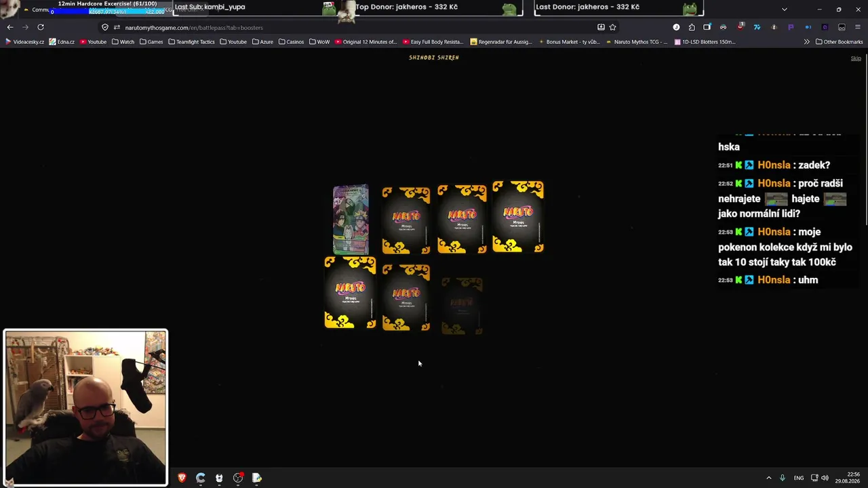Open the WoW bookmarks folder
The height and width of the screenshot is (488, 868).
[319, 42]
